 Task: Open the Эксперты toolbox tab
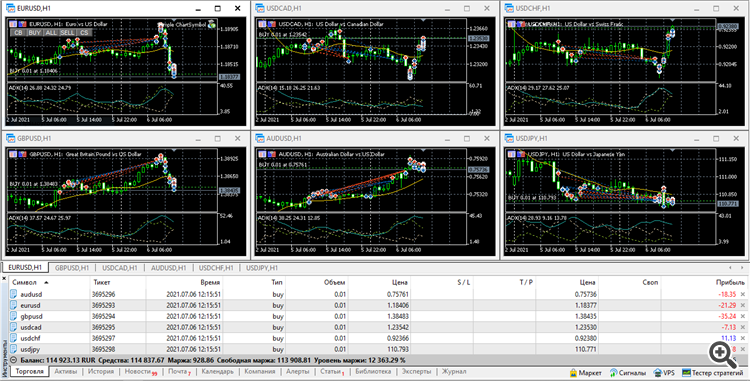[416, 371]
